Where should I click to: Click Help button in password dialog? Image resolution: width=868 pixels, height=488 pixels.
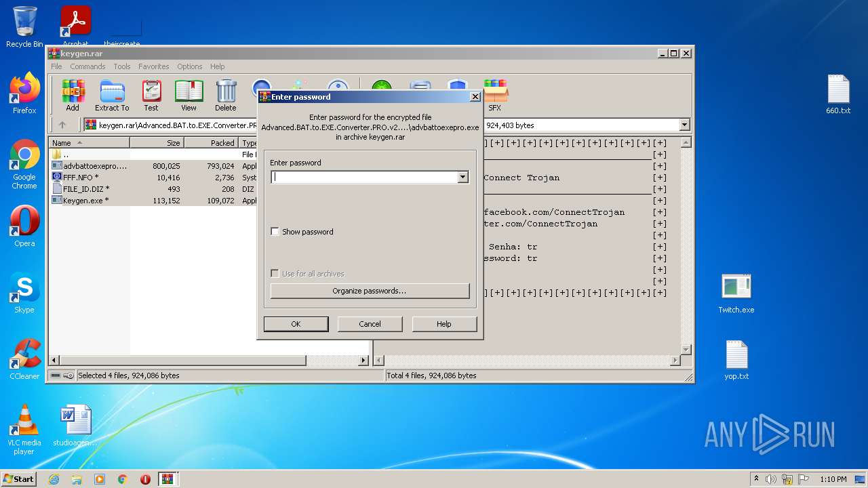click(444, 324)
